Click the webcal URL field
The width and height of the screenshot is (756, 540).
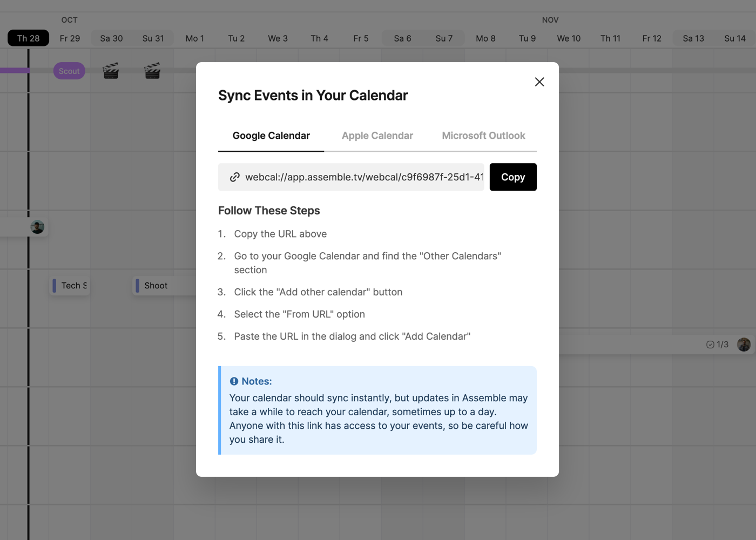(363, 177)
